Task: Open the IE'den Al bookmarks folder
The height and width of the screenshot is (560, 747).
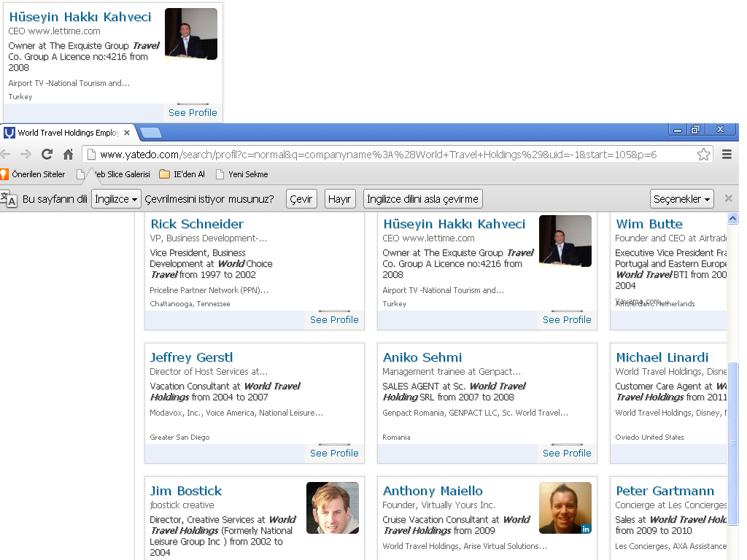Action: point(182,174)
